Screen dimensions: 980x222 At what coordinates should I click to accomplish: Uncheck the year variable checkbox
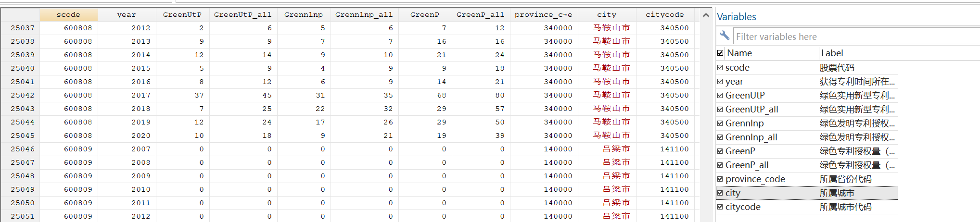720,82
